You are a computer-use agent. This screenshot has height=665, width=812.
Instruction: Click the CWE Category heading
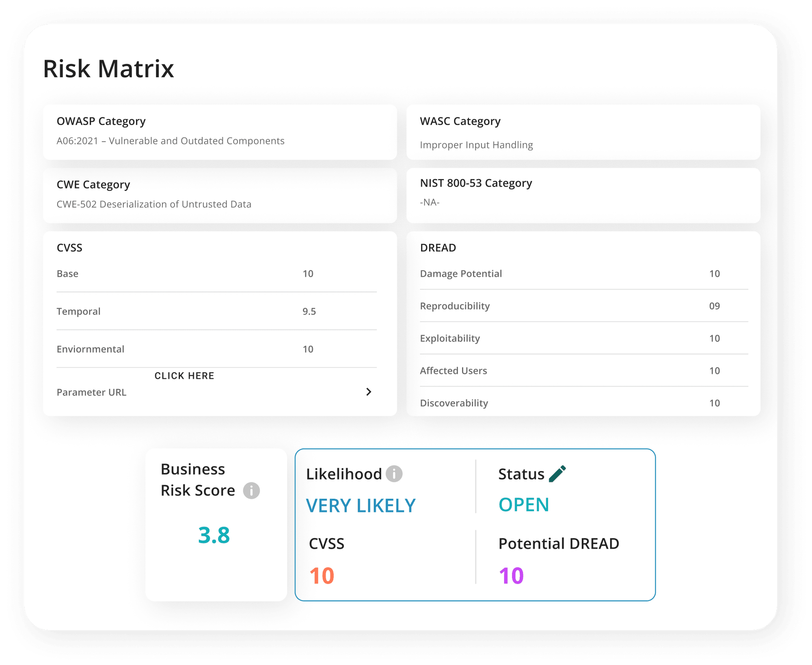93,184
